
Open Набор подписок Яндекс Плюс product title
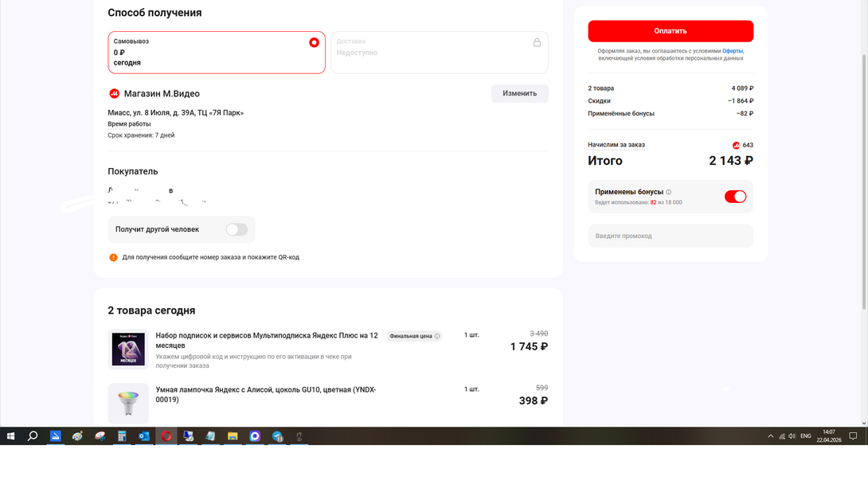[267, 340]
